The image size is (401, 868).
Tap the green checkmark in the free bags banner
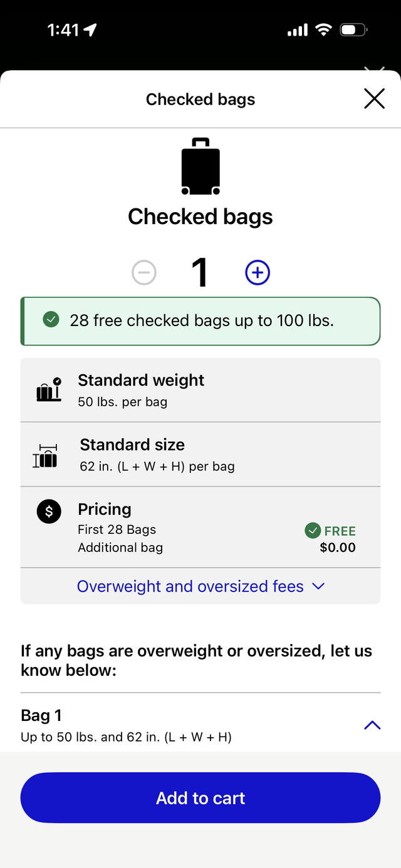tap(51, 320)
